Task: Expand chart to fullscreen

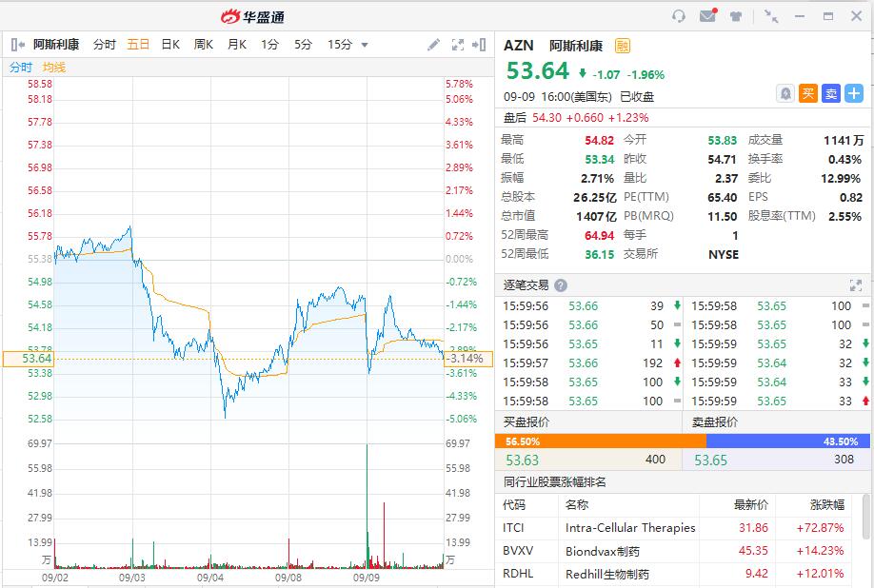Action: [458, 45]
